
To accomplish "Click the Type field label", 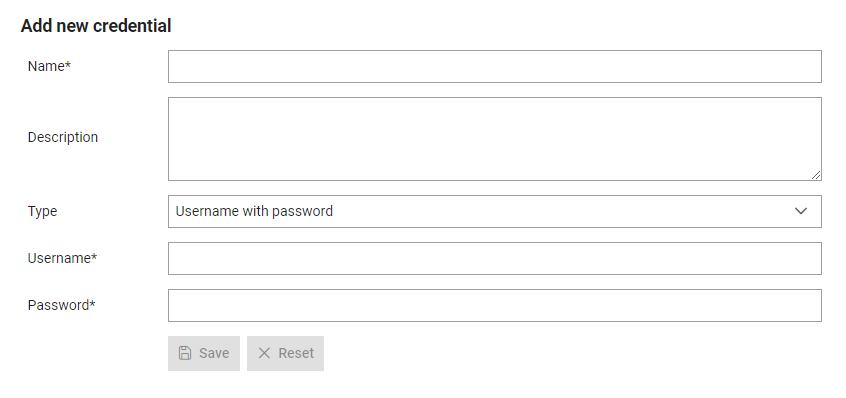I will [x=42, y=211].
